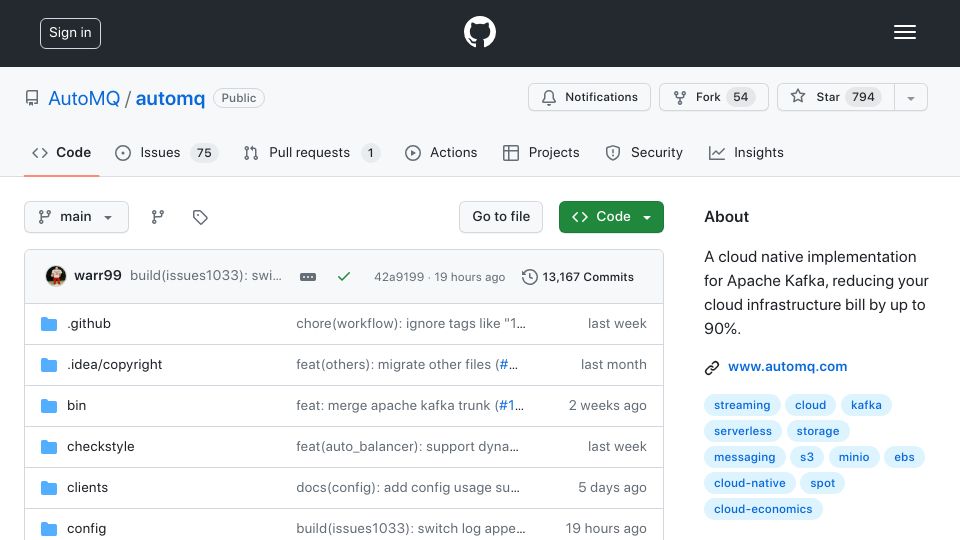
Task: Click the Go to file button
Action: coord(501,217)
